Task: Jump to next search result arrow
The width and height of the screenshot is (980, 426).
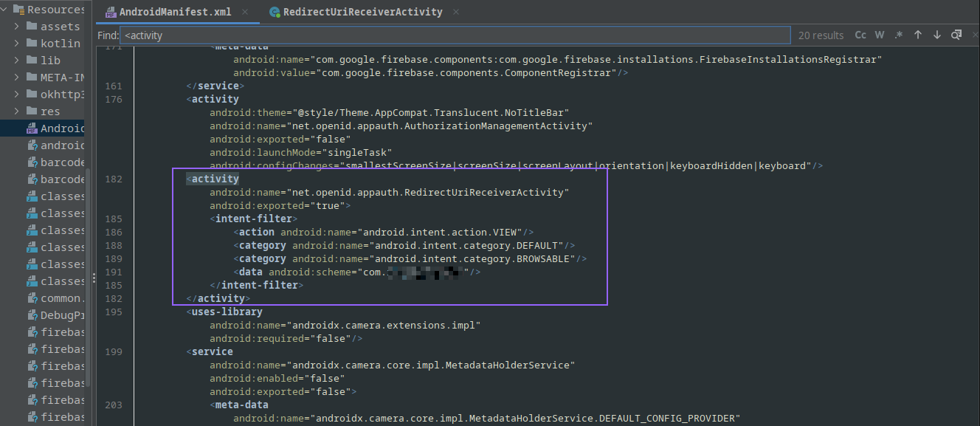Action: [x=937, y=35]
